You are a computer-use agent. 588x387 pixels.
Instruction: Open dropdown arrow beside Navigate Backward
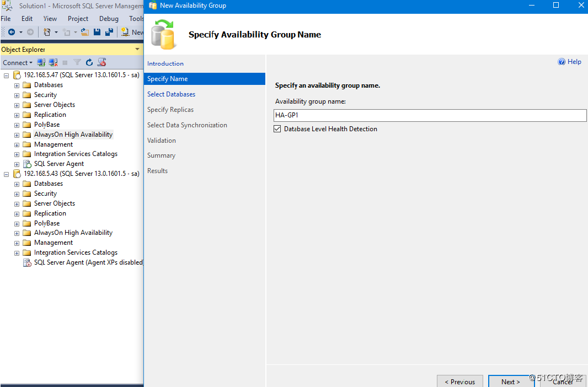tap(20, 32)
